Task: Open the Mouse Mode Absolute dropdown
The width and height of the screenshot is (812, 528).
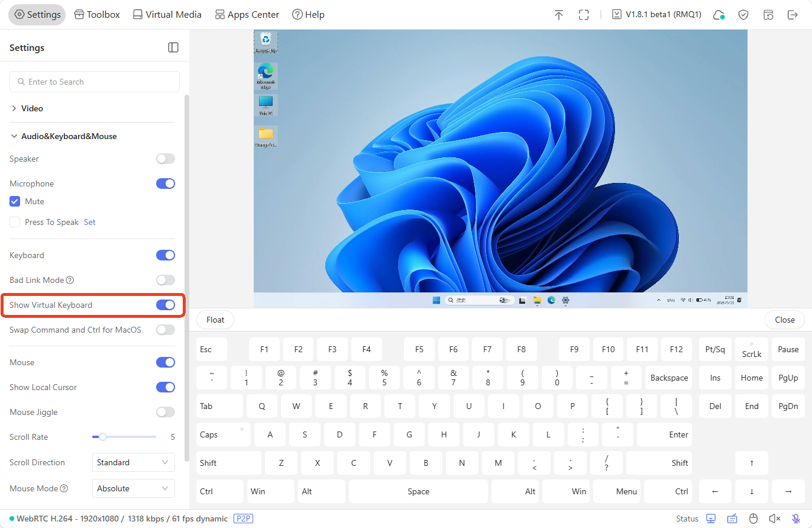Action: [134, 488]
